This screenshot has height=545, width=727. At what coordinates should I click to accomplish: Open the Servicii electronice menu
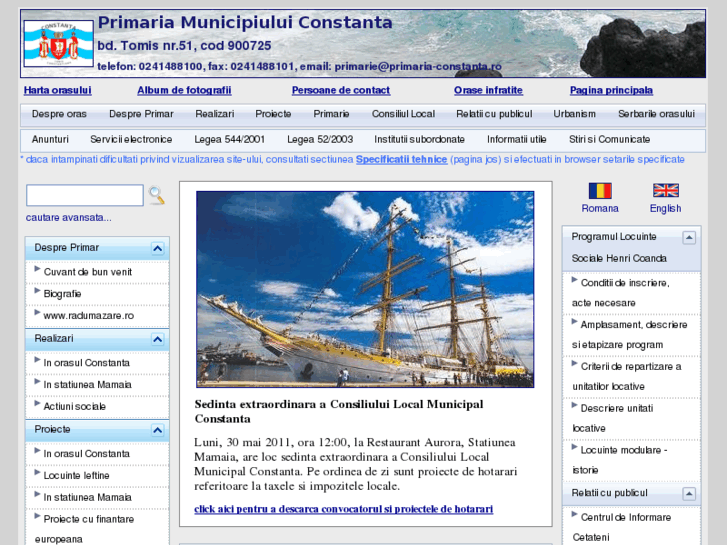click(x=131, y=140)
